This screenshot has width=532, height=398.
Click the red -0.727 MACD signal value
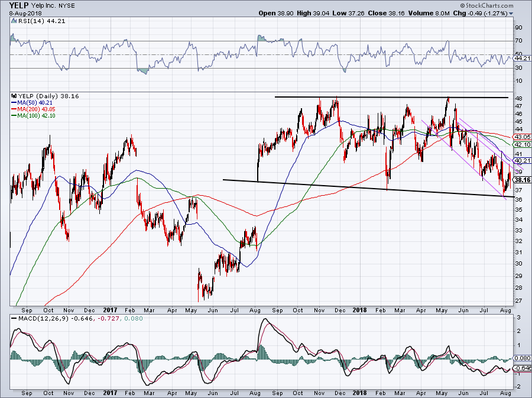click(x=110, y=318)
